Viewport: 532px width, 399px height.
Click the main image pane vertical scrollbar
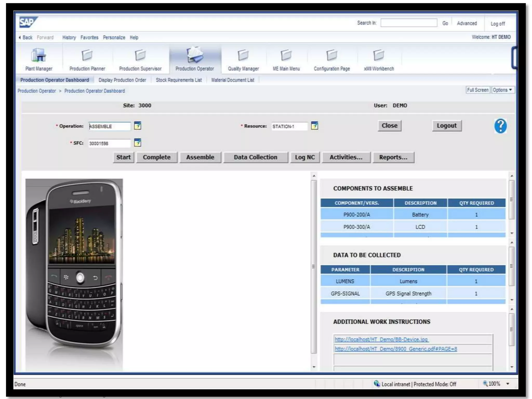pyautogui.click(x=314, y=266)
